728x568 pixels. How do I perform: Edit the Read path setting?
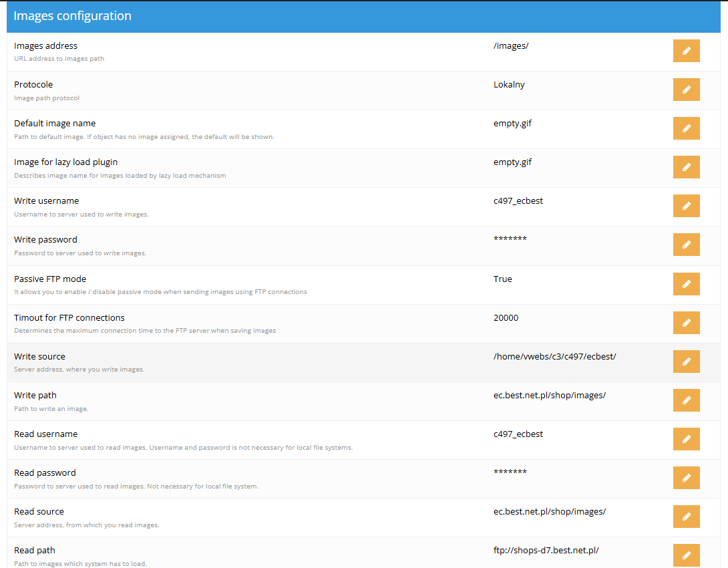686,555
